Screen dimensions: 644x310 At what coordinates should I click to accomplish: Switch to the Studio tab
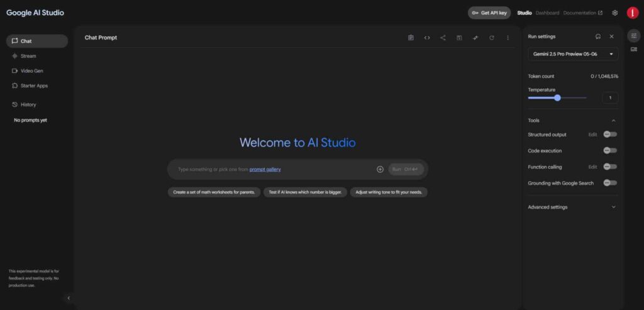tap(525, 13)
